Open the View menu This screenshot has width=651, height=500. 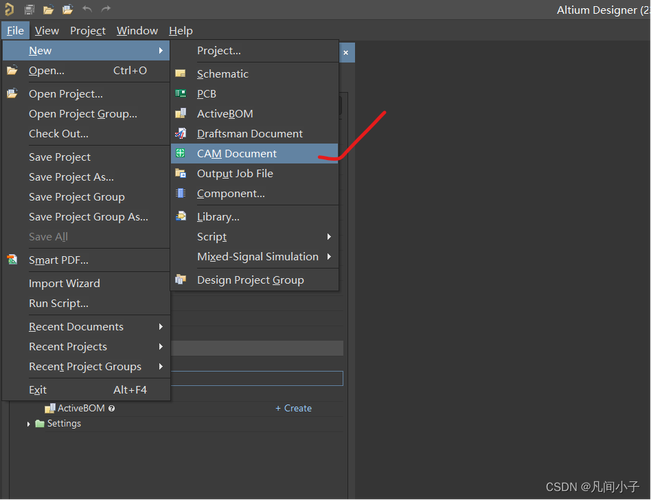tap(47, 31)
